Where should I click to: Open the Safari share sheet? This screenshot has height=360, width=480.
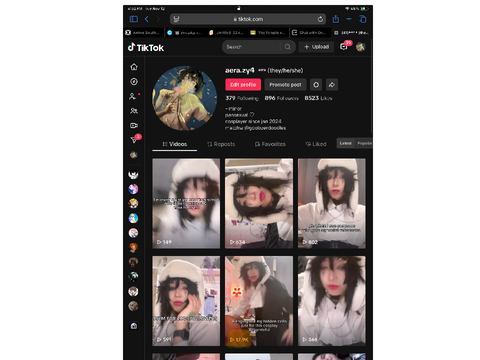(336, 19)
